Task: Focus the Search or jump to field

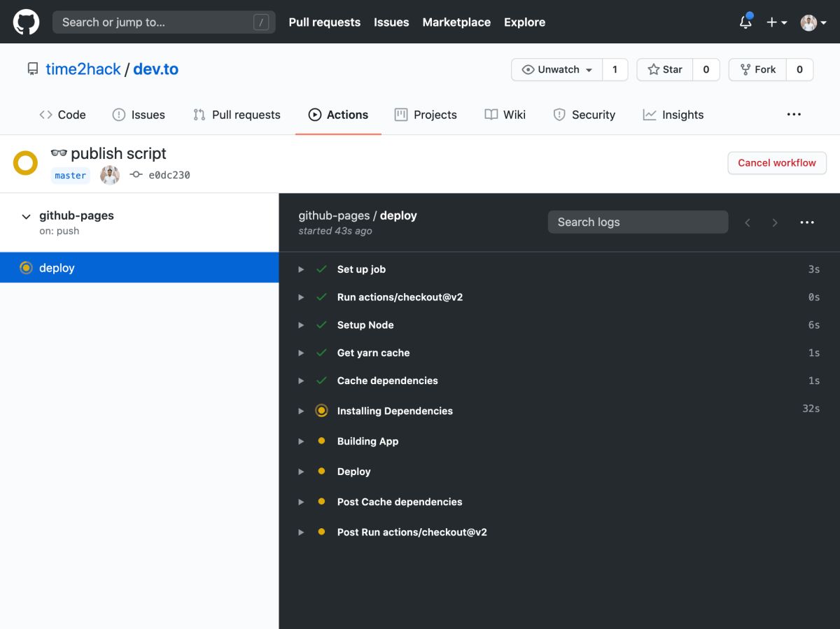Action: point(164,22)
